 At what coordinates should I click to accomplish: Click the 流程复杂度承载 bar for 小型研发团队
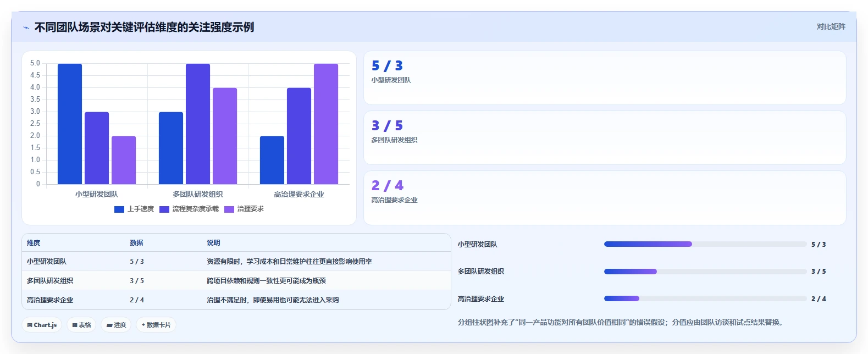97,148
